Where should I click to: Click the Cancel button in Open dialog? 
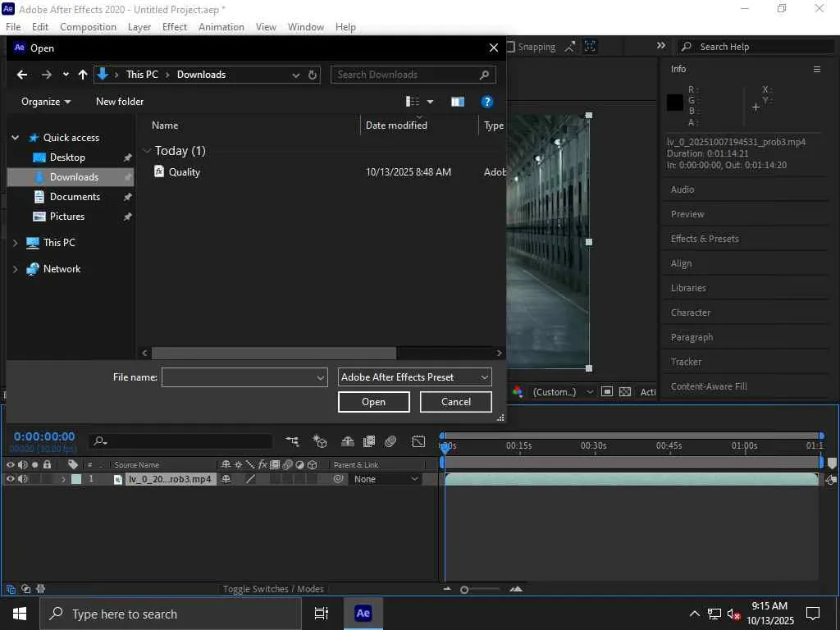click(455, 402)
